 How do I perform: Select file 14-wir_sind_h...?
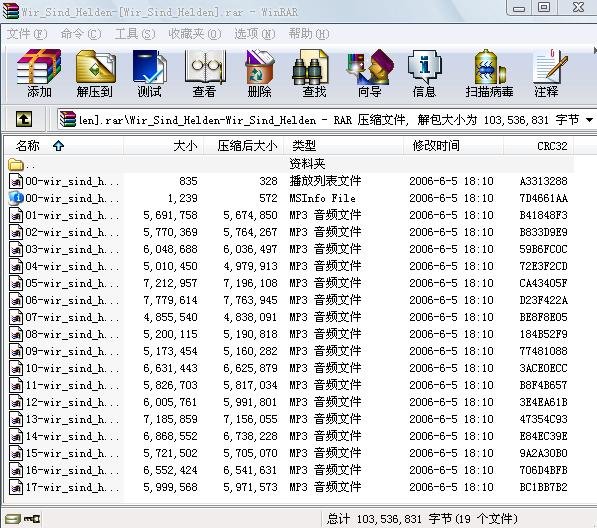click(72, 436)
